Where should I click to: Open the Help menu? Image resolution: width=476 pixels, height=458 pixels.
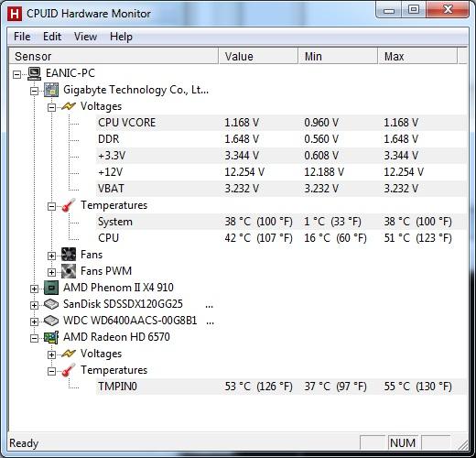pos(121,37)
